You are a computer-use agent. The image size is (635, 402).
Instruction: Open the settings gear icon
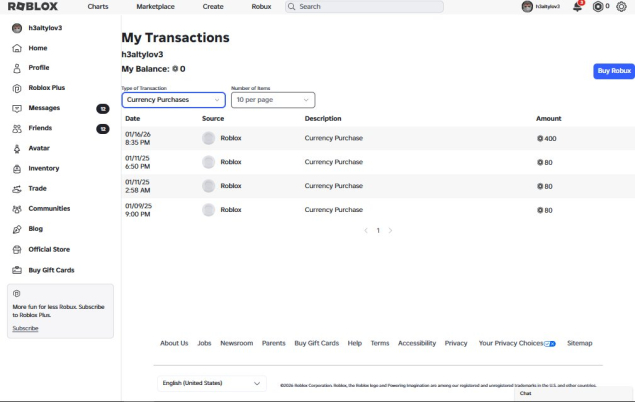tap(621, 6)
